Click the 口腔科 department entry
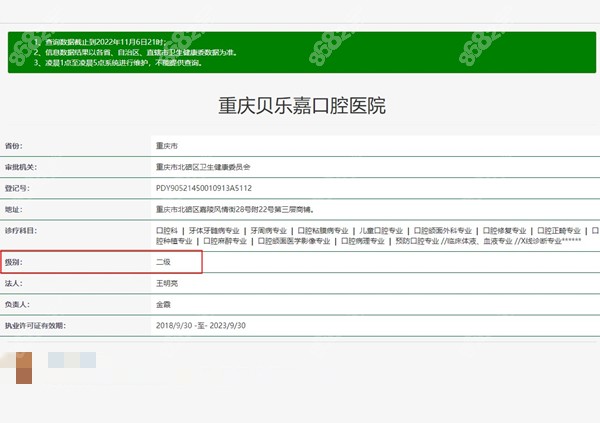The height and width of the screenshot is (423, 600). click(x=167, y=231)
